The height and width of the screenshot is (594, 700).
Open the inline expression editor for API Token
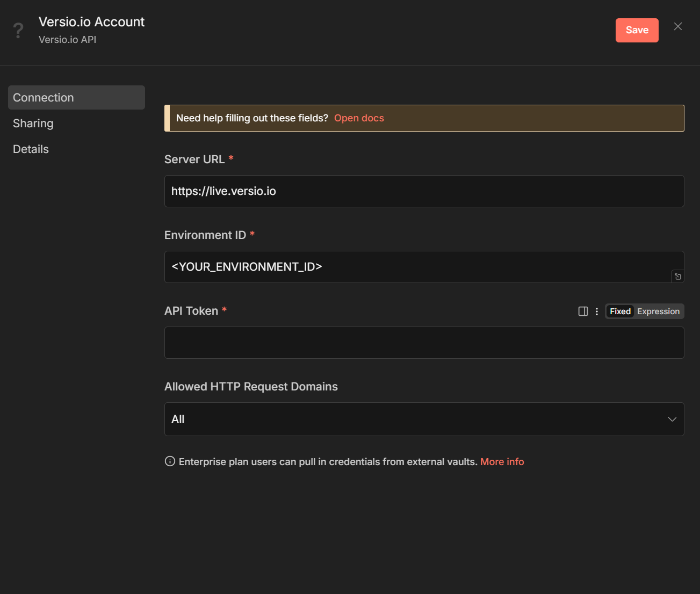click(583, 311)
